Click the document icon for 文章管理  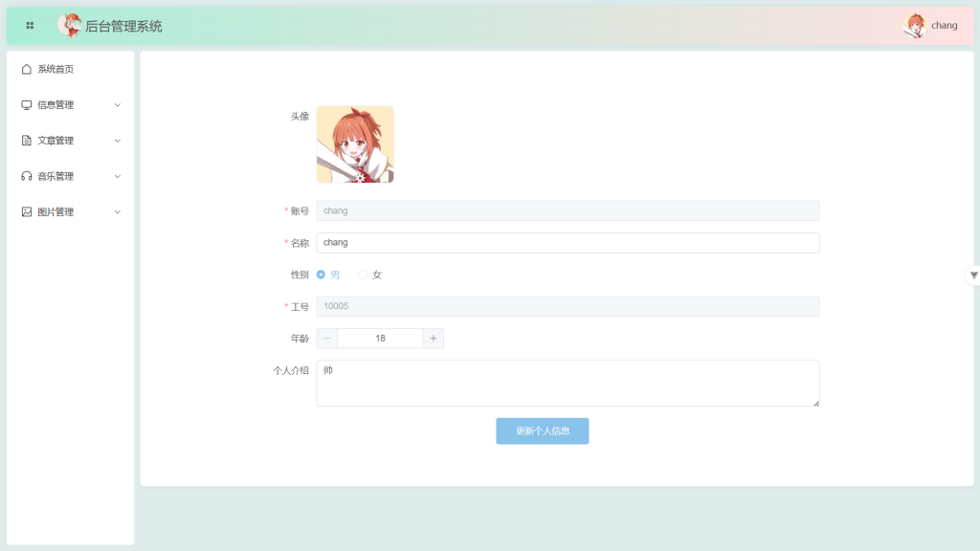(x=27, y=141)
